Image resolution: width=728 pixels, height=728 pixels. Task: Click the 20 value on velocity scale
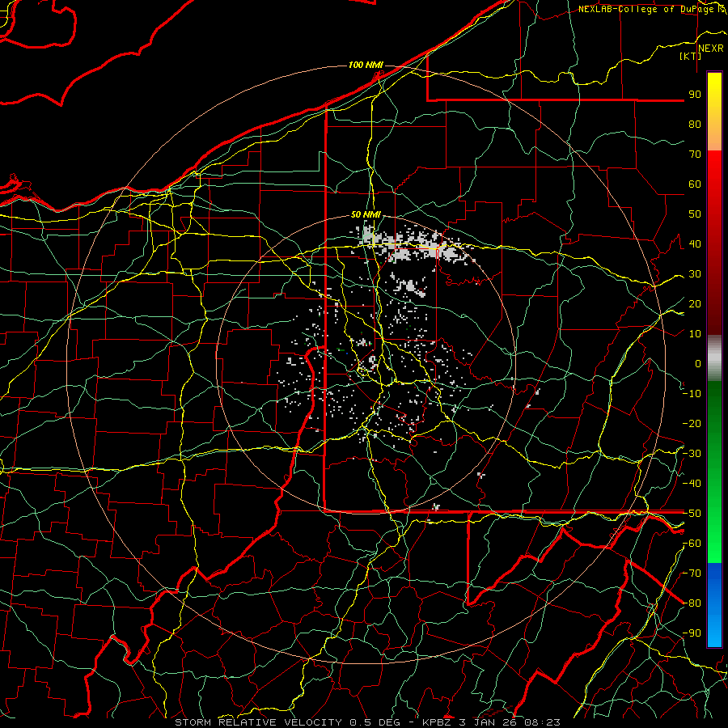pyautogui.click(x=695, y=303)
